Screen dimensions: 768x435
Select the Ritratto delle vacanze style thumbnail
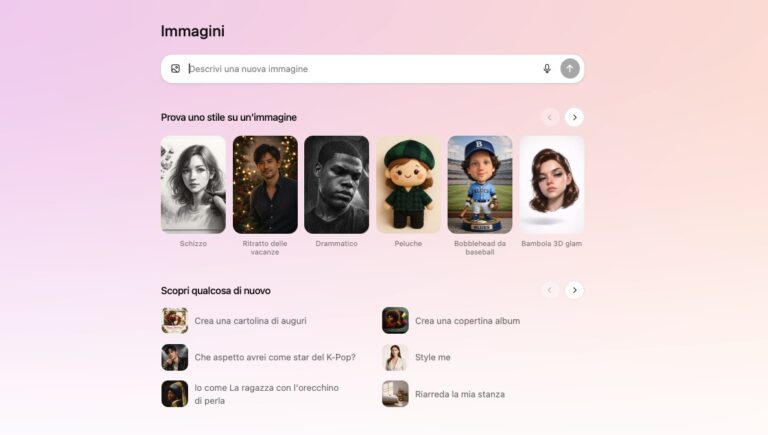265,185
